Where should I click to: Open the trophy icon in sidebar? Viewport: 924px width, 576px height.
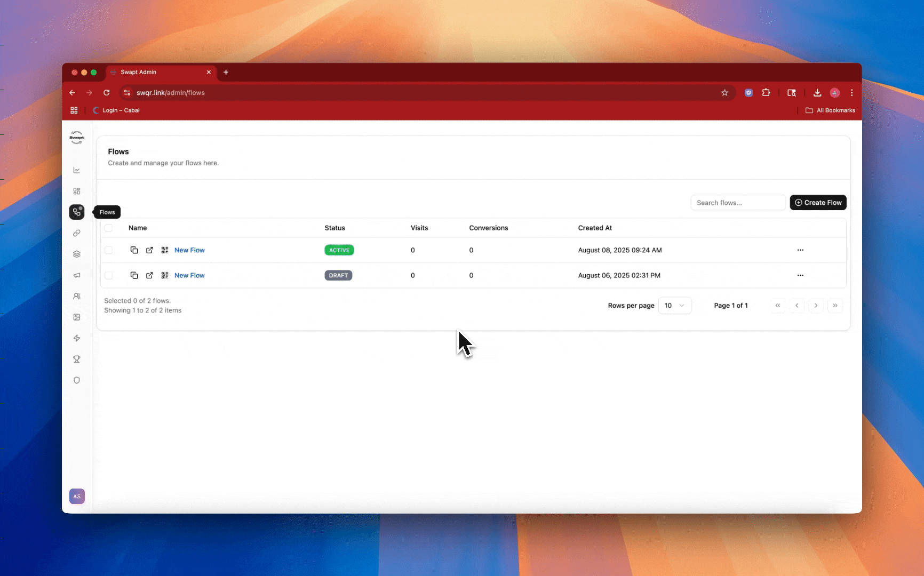(77, 359)
